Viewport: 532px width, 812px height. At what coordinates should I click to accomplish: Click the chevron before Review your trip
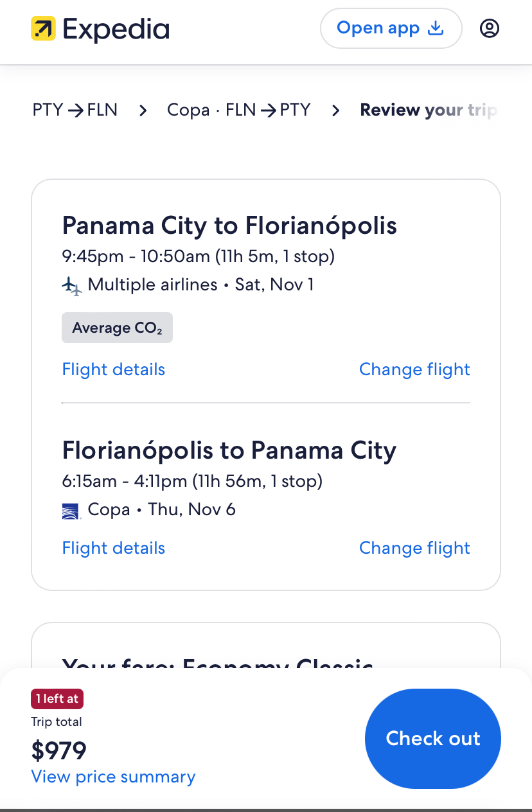tap(335, 110)
